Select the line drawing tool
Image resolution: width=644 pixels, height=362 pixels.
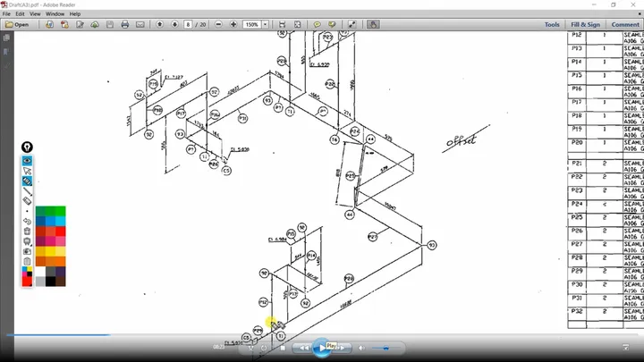pos(27,191)
